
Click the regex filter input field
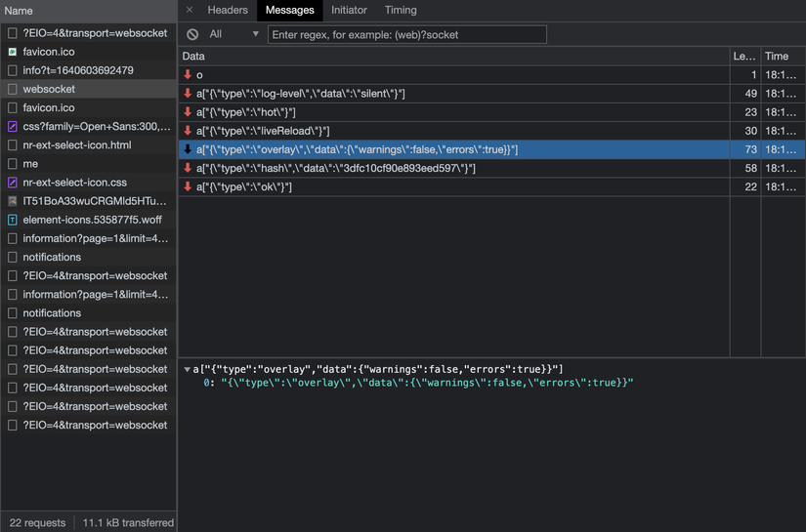pyautogui.click(x=406, y=34)
